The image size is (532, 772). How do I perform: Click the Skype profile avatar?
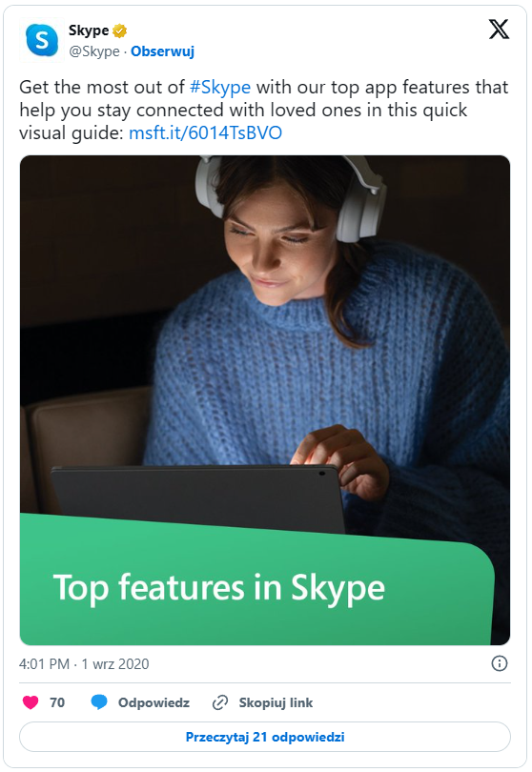coord(42,40)
